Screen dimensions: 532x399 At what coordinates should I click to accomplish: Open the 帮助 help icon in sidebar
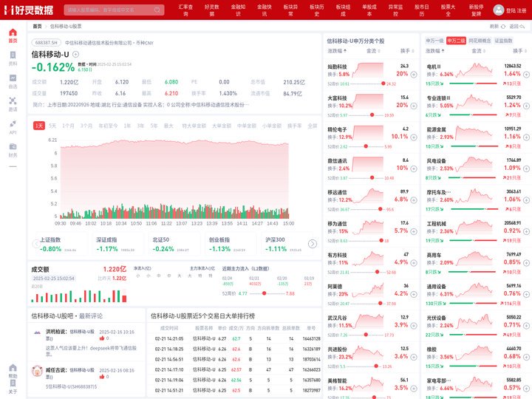(13, 371)
